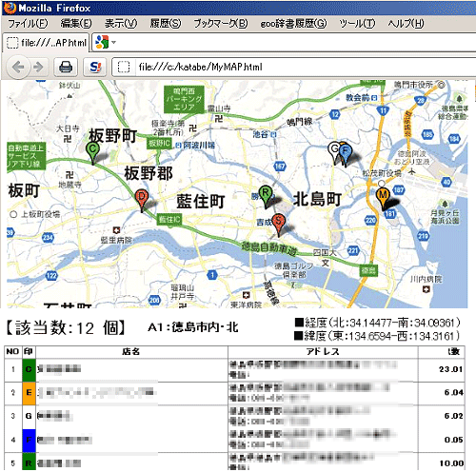Click the A1:徳島市内・北 area label
This screenshot has width=476, height=472.
(x=192, y=327)
